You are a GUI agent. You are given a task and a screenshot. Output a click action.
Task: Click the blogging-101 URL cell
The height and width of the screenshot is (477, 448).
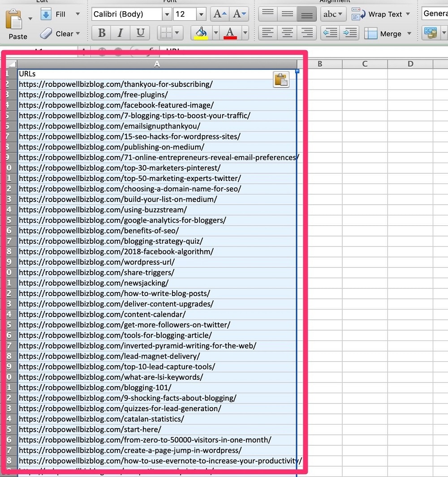pyautogui.click(x=157, y=387)
